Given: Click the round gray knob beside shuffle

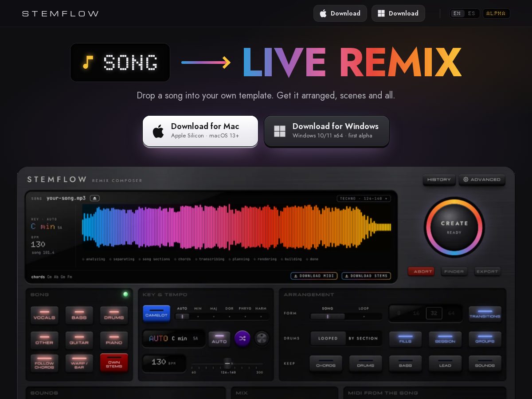Looking at the screenshot, I should (x=262, y=339).
